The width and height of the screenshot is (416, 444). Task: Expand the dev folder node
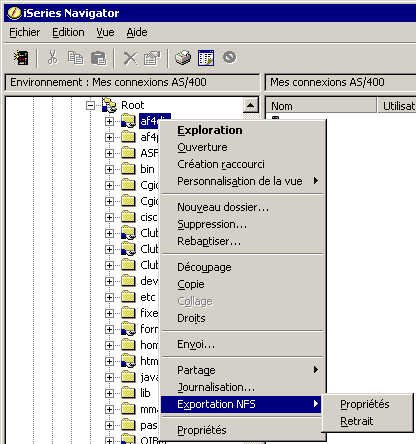tap(109, 281)
